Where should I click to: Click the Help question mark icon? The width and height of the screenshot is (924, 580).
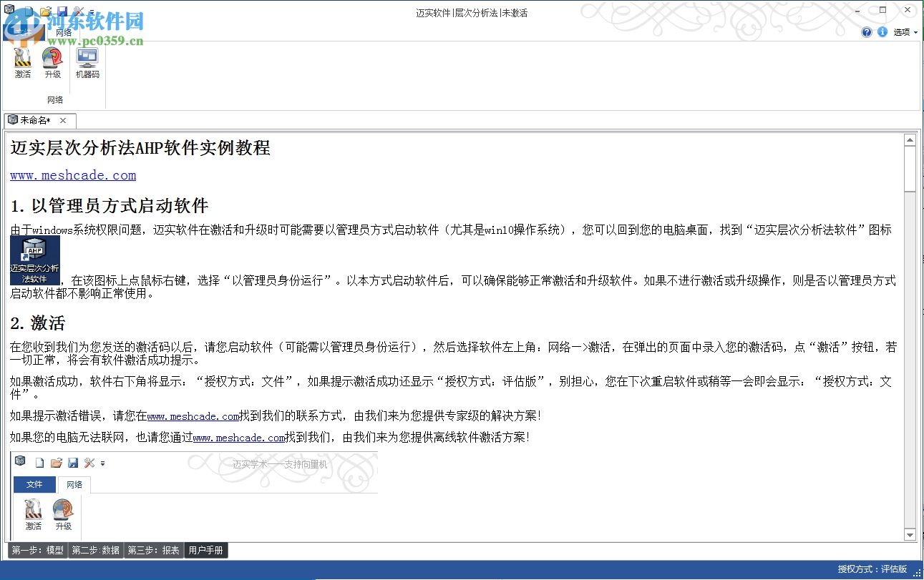point(867,32)
